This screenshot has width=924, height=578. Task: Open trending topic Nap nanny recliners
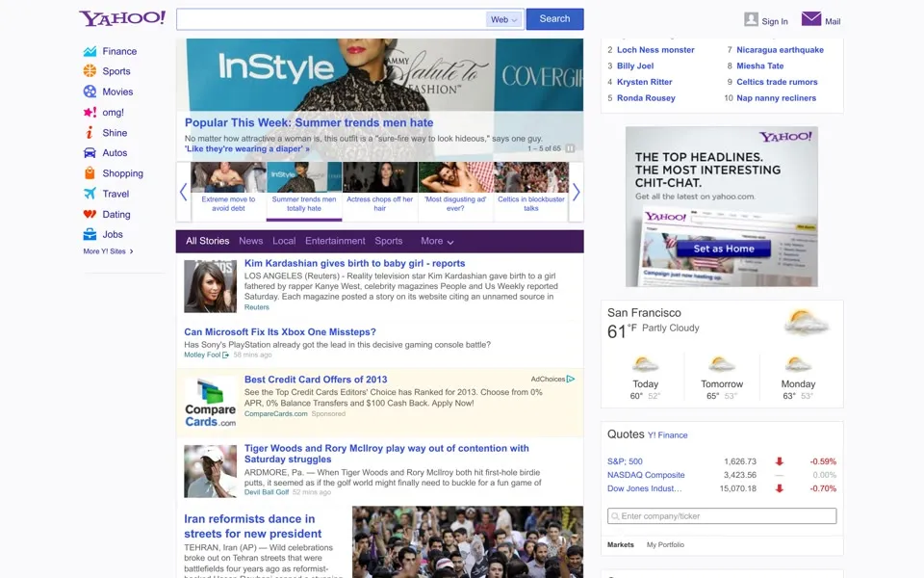coord(776,98)
